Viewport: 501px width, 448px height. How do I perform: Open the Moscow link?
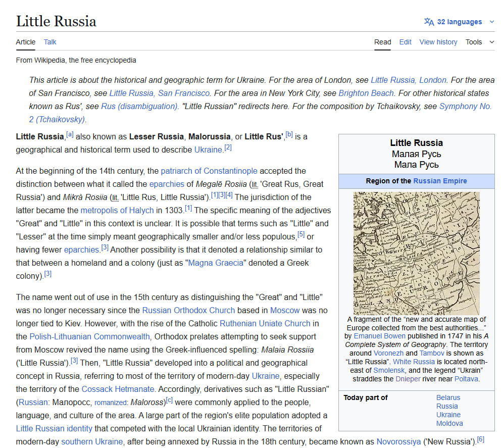click(x=285, y=310)
